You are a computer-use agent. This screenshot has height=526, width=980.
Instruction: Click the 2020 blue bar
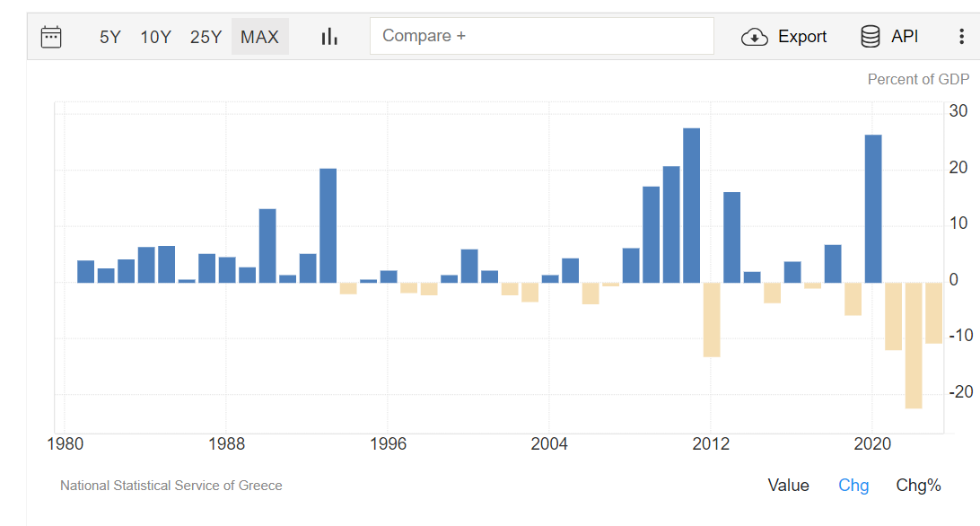click(872, 208)
